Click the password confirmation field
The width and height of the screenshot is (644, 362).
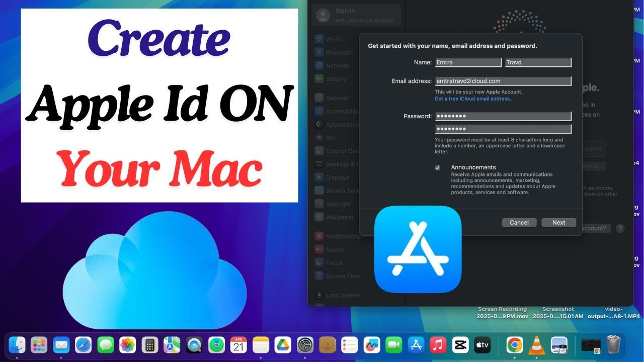tap(503, 129)
